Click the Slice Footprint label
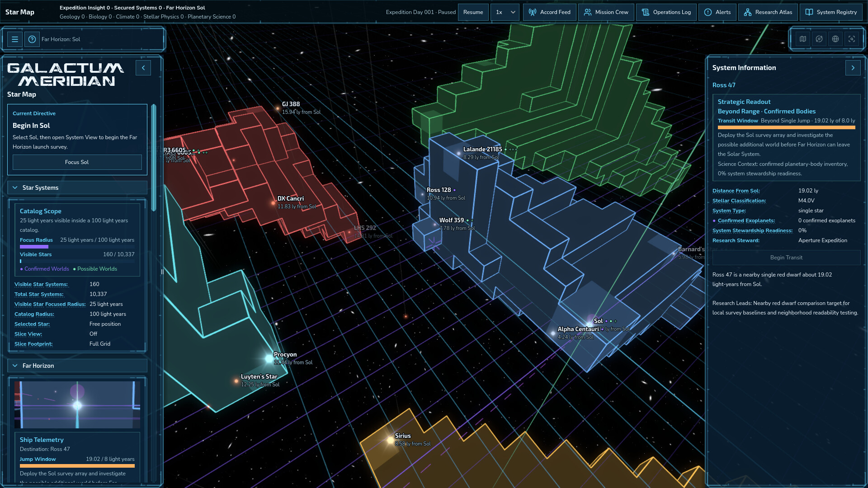This screenshot has width=868, height=488. click(x=33, y=344)
